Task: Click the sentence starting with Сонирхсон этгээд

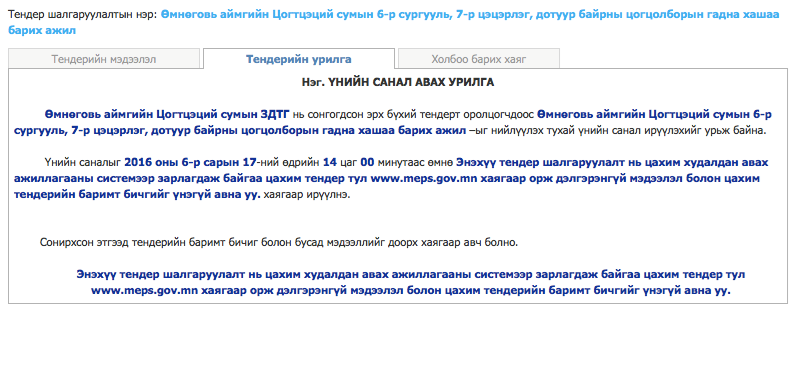Action: [x=279, y=242]
